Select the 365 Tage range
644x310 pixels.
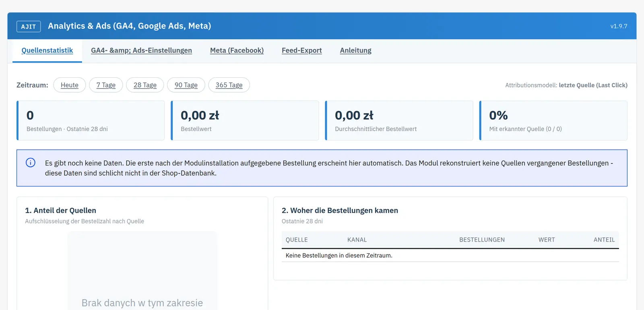tap(229, 85)
